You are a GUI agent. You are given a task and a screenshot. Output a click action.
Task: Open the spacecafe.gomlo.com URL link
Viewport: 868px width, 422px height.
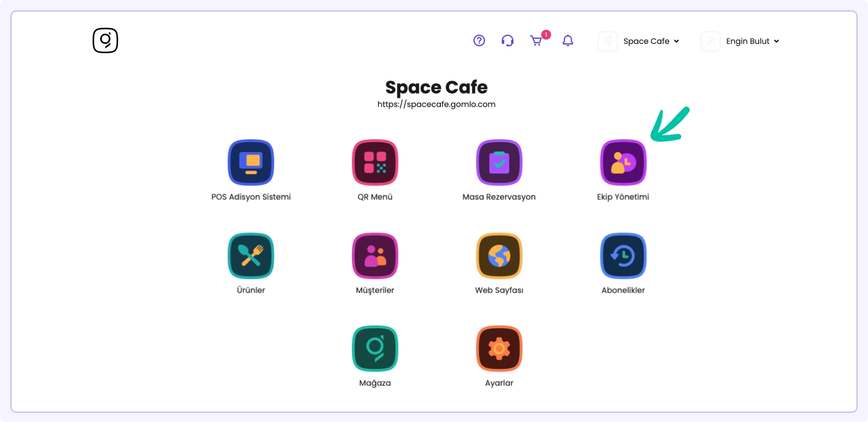click(436, 105)
